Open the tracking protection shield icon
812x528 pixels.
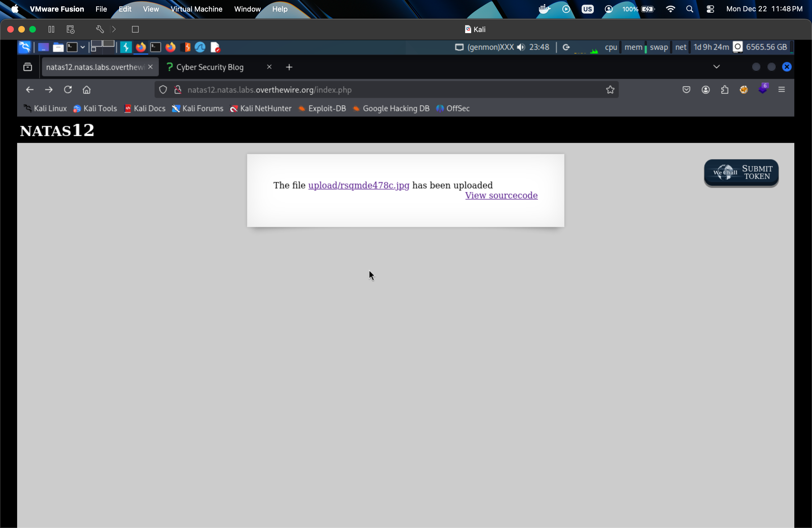163,90
